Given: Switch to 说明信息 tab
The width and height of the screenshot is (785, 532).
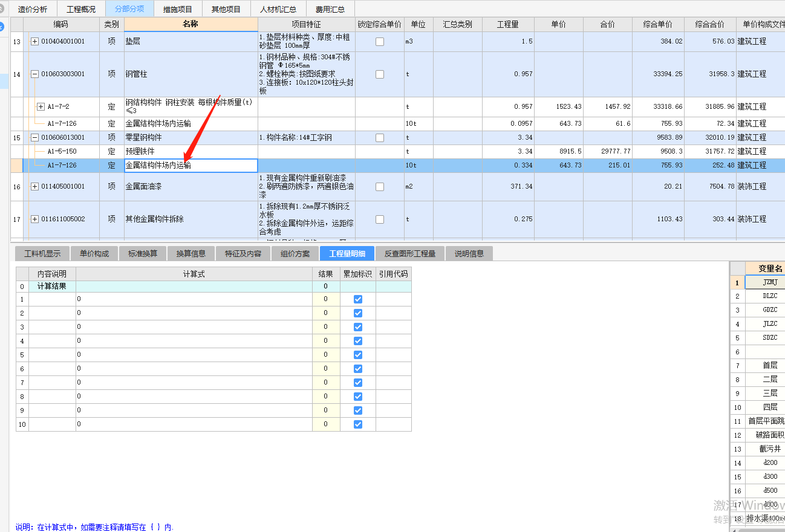Looking at the screenshot, I should click(469, 254).
